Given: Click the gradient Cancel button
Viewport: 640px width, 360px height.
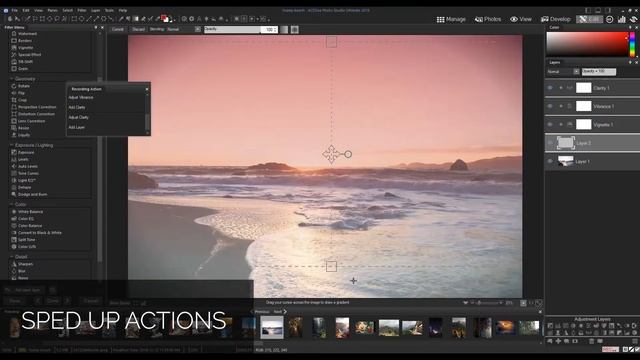Looking at the screenshot, I should (x=118, y=29).
